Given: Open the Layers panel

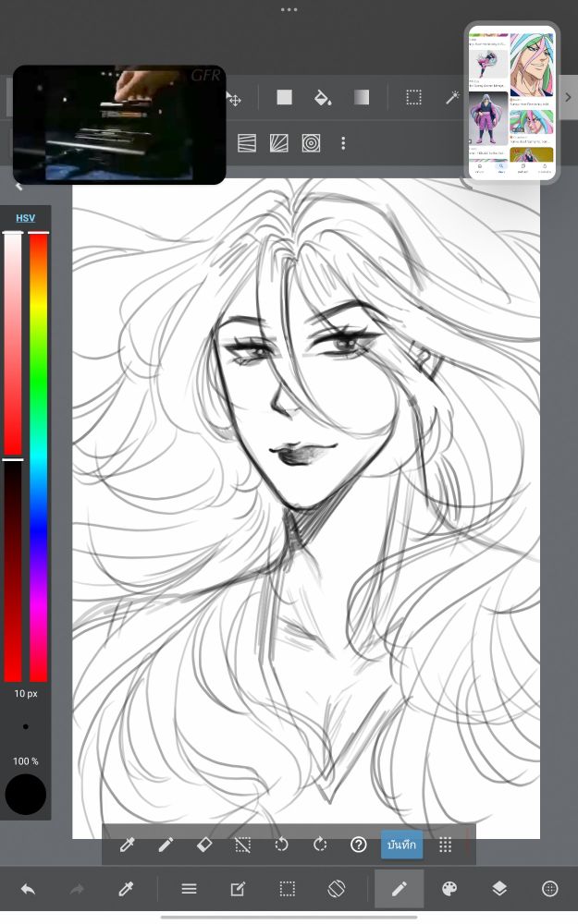Looking at the screenshot, I should tap(499, 889).
